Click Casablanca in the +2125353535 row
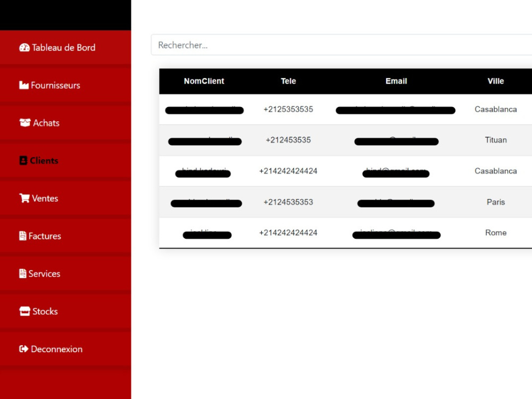This screenshot has width=532, height=399. click(496, 109)
